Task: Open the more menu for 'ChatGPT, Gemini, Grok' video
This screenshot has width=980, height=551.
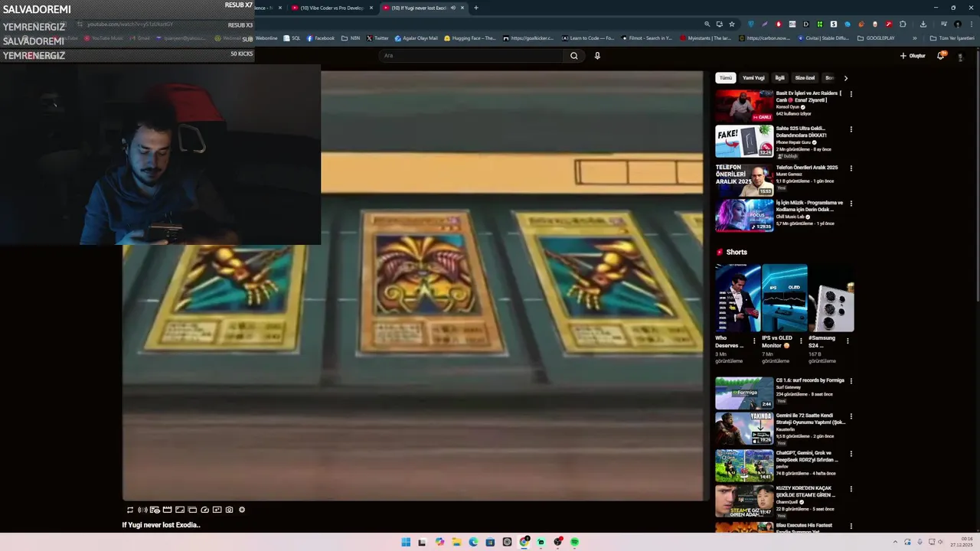Action: [851, 454]
